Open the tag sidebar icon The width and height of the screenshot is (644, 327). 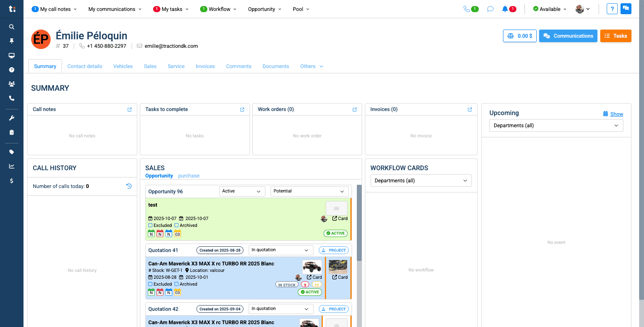pyautogui.click(x=12, y=152)
